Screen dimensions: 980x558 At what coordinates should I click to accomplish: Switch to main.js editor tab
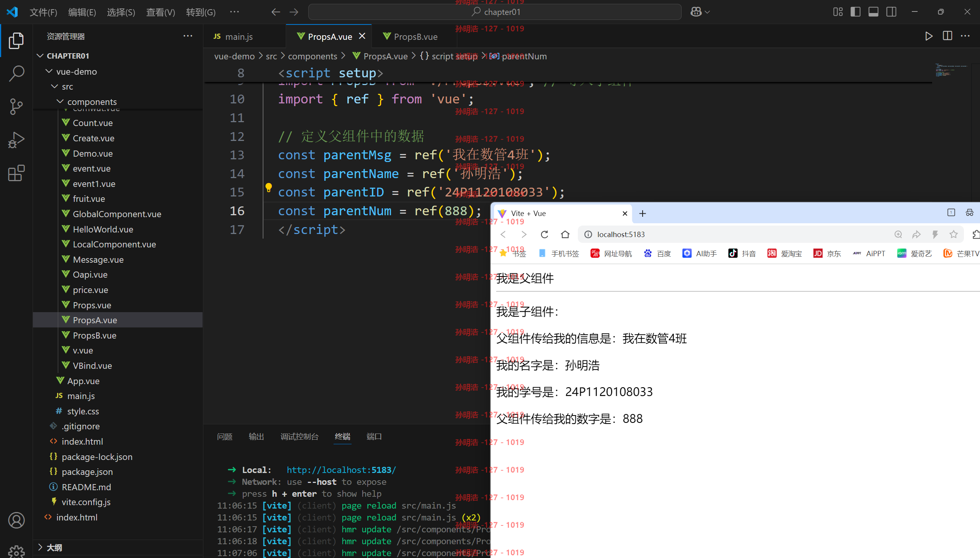pos(238,36)
